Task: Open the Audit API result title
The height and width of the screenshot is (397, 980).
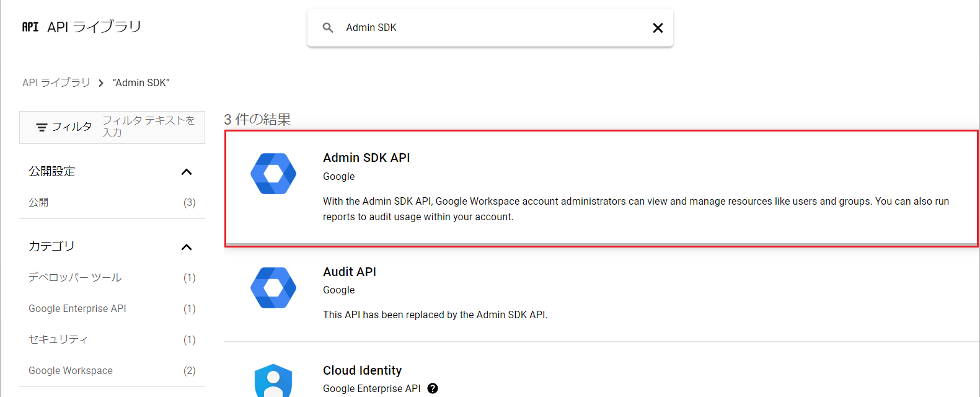Action: [350, 272]
